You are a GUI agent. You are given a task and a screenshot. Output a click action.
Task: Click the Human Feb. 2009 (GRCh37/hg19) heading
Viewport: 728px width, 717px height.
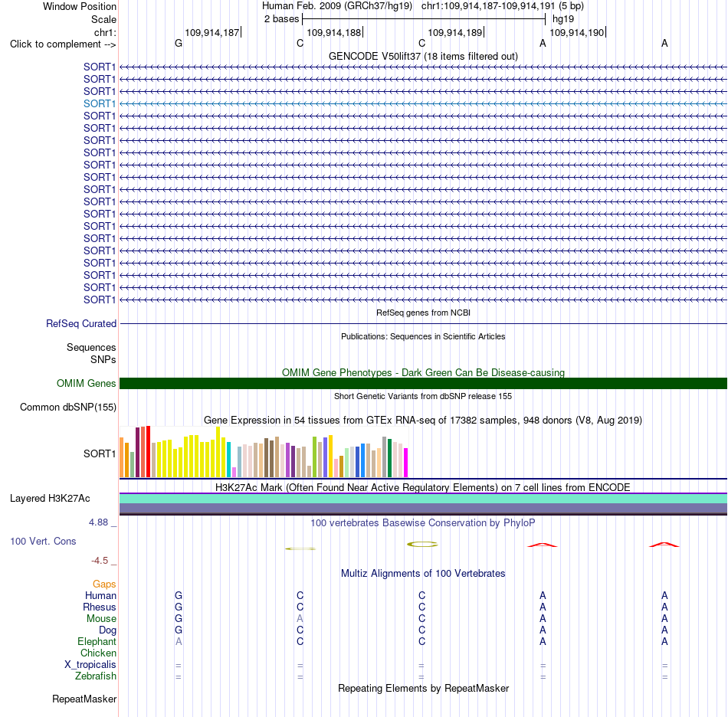pos(337,6)
